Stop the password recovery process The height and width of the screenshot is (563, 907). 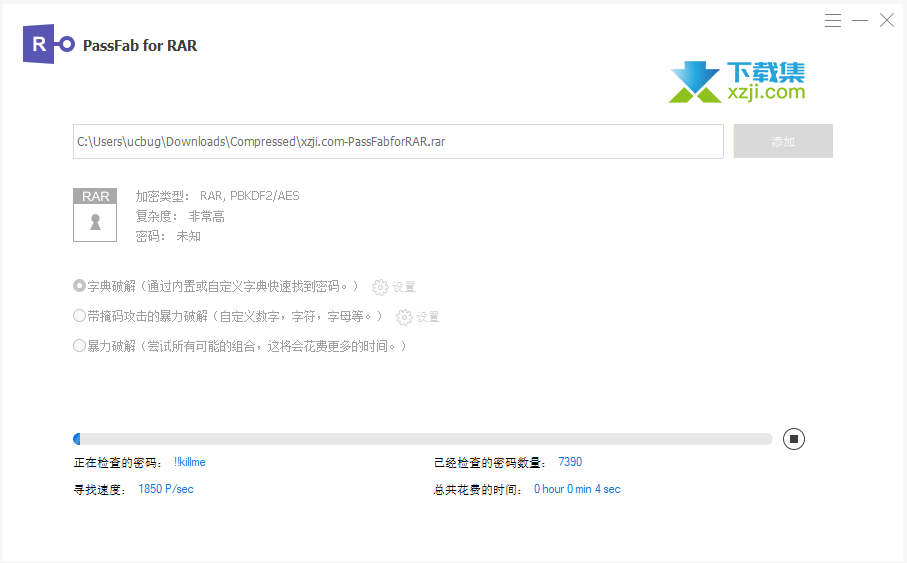coord(794,439)
